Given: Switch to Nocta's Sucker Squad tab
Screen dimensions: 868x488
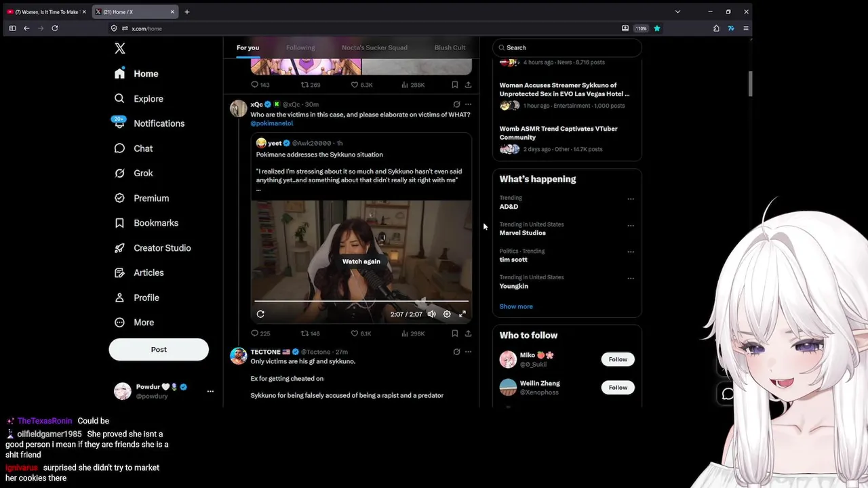Looking at the screenshot, I should pos(374,47).
